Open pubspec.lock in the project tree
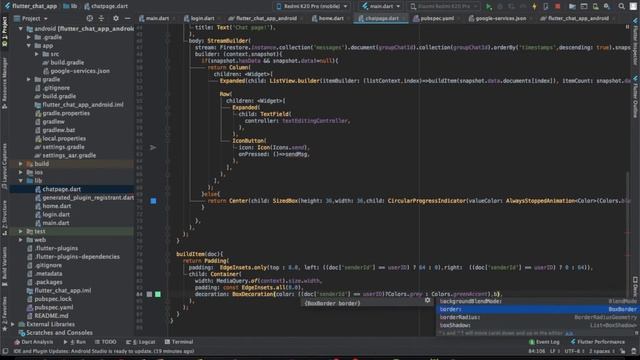This screenshot has width=640, height=360. coord(53,299)
